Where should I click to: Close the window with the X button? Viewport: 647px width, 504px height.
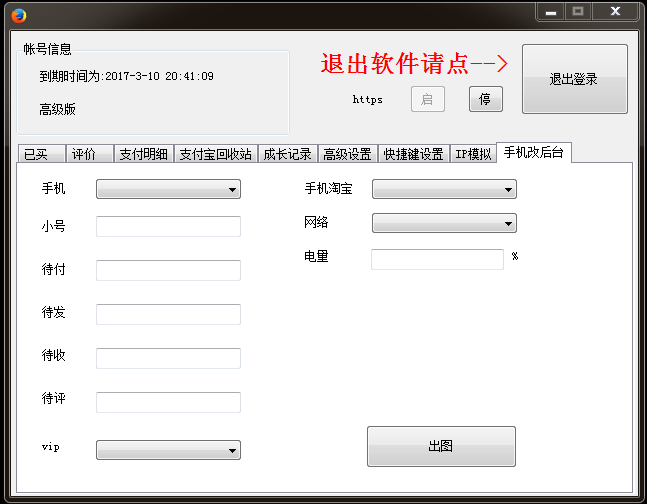tap(615, 11)
